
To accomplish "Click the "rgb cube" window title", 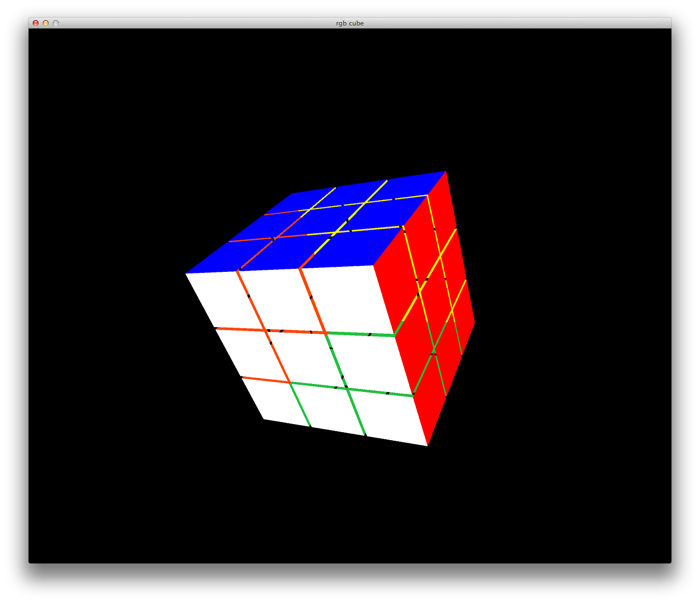I will tap(350, 23).
